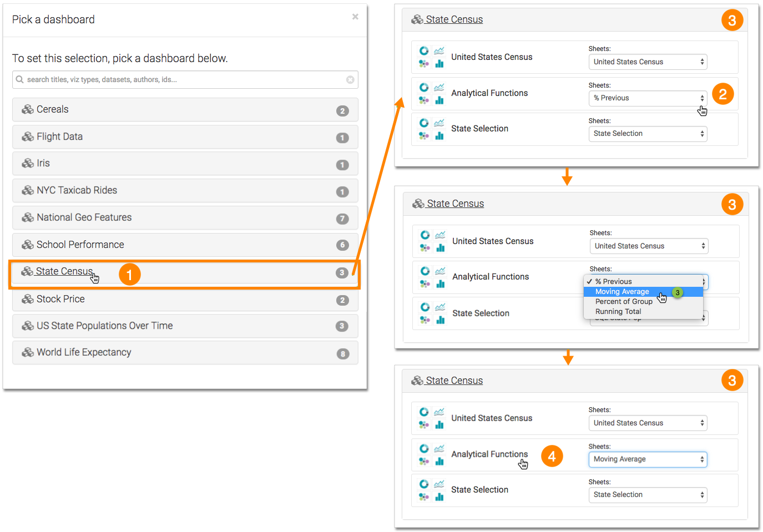Open the % Previous sheets dropdown
Image resolution: width=763 pixels, height=532 pixels.
point(648,98)
